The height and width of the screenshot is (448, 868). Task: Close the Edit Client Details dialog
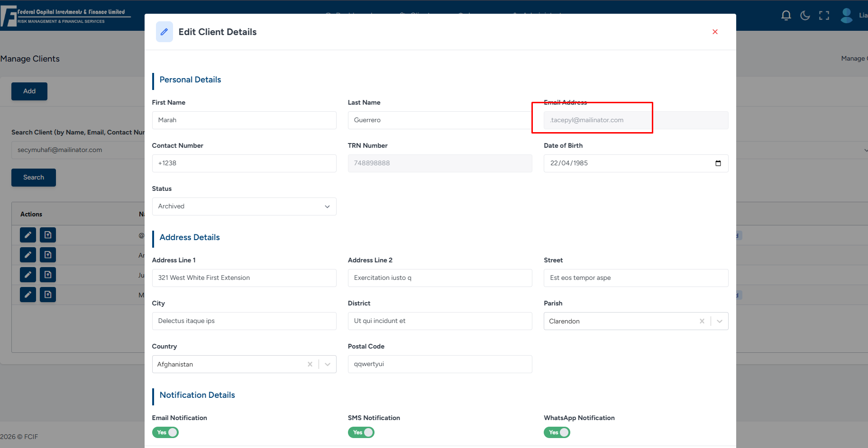tap(715, 32)
